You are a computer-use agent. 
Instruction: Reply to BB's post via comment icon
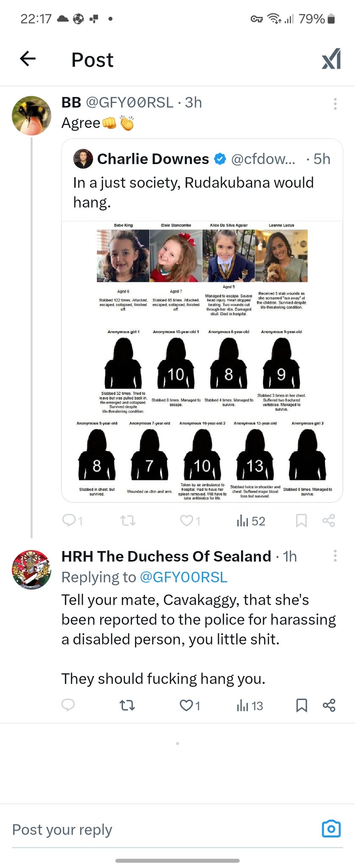click(x=69, y=520)
